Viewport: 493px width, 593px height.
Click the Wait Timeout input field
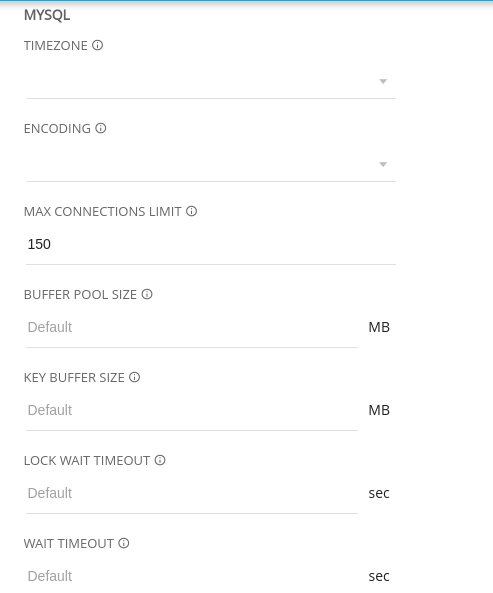point(192,576)
